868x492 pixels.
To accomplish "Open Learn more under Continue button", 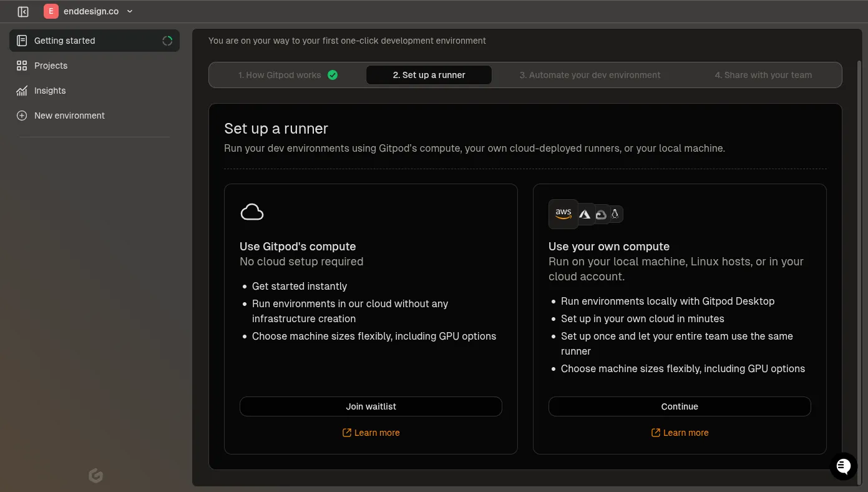I will [x=680, y=433].
